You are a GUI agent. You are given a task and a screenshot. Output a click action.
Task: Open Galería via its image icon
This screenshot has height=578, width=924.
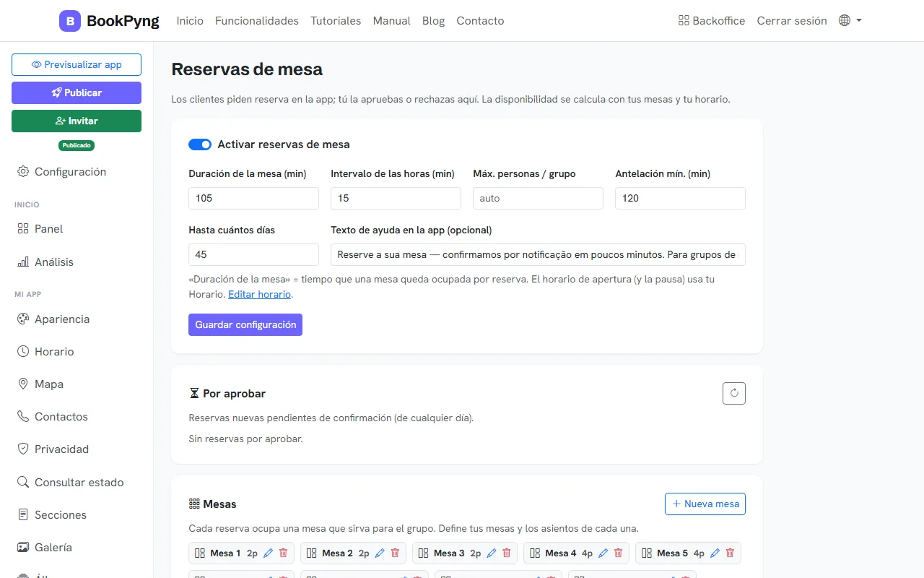click(x=23, y=547)
